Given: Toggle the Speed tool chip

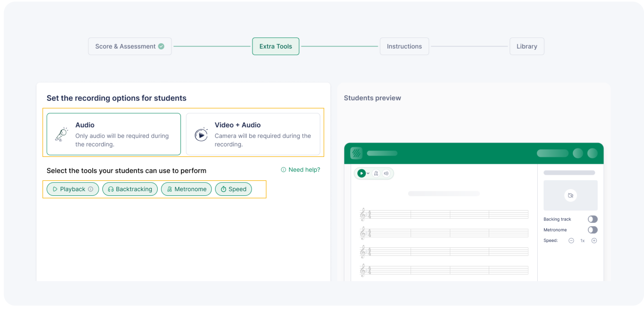Looking at the screenshot, I should click(233, 189).
